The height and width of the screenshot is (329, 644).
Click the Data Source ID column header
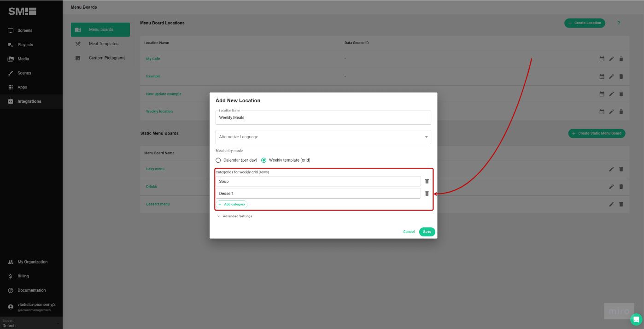pos(357,43)
